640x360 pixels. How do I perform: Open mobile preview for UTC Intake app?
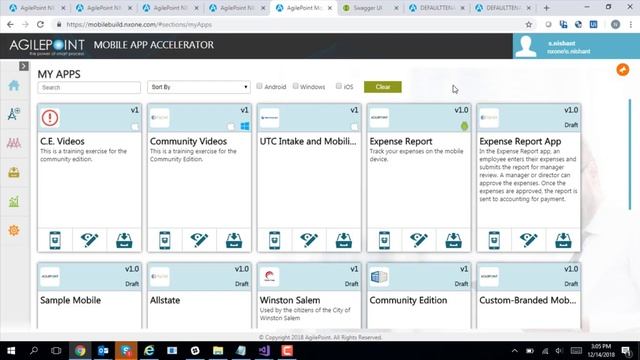click(x=275, y=240)
